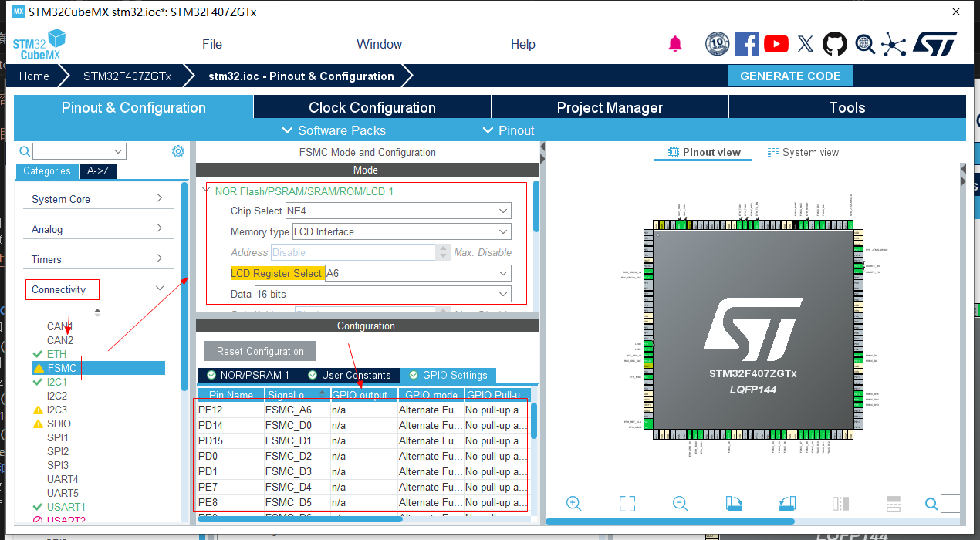This screenshot has width=980, height=540.
Task: Switch to the A->Z list tab
Action: click(98, 171)
